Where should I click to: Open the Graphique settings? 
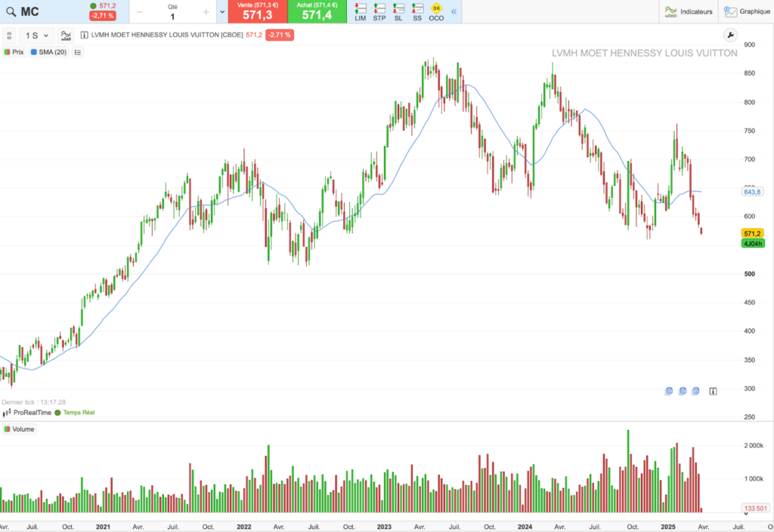coord(747,11)
